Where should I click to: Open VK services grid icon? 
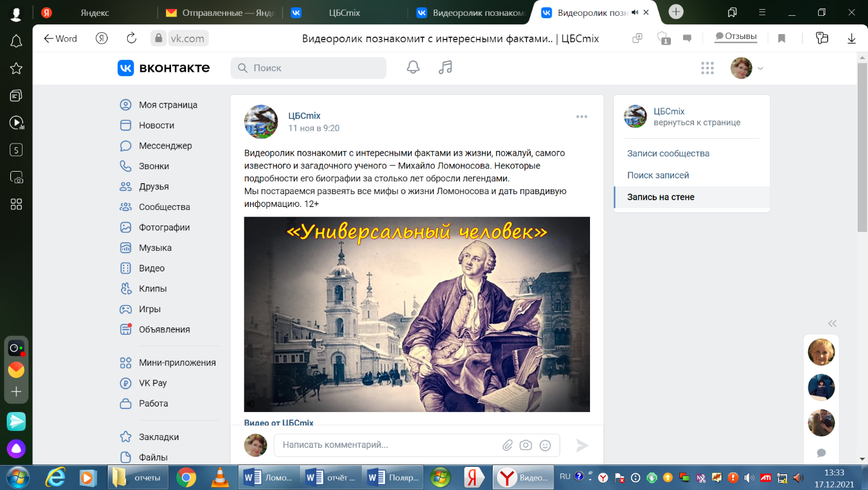coord(707,68)
